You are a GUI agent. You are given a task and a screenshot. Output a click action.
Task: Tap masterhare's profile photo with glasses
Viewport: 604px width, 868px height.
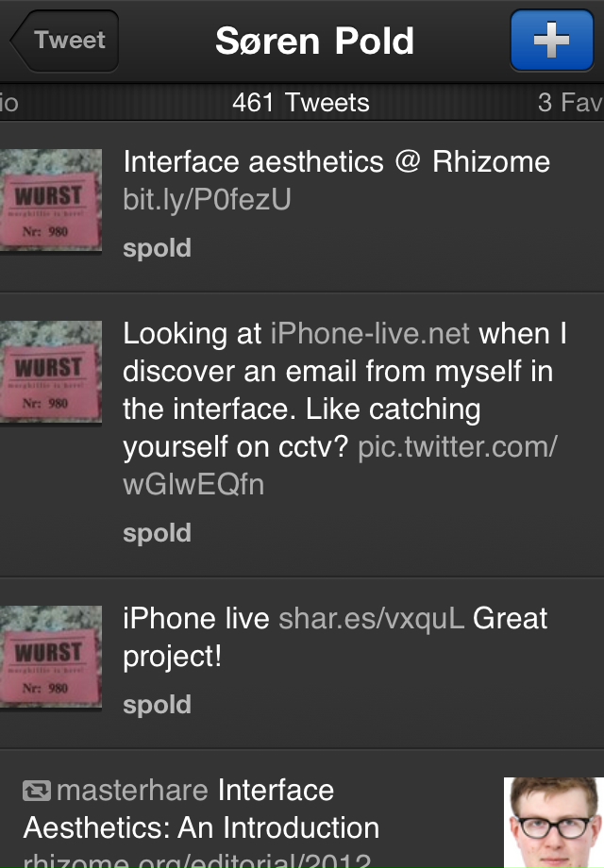[553, 821]
